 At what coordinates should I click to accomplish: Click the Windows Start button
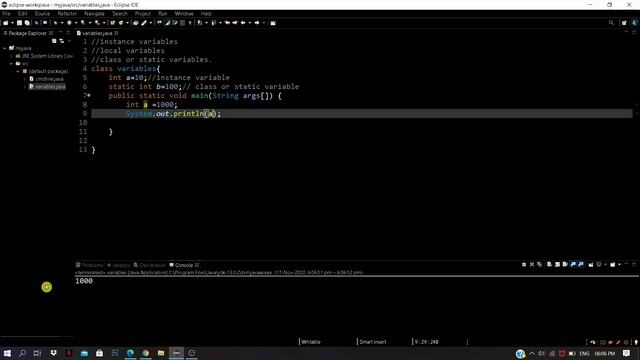7,353
